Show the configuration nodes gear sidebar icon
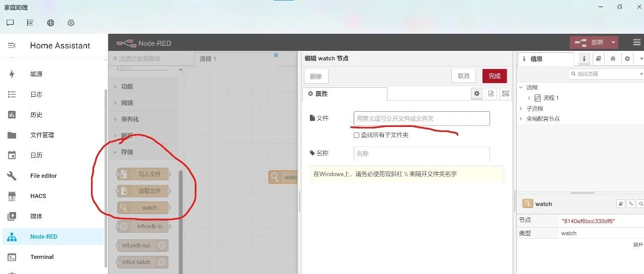The width and height of the screenshot is (644, 274). (x=627, y=58)
